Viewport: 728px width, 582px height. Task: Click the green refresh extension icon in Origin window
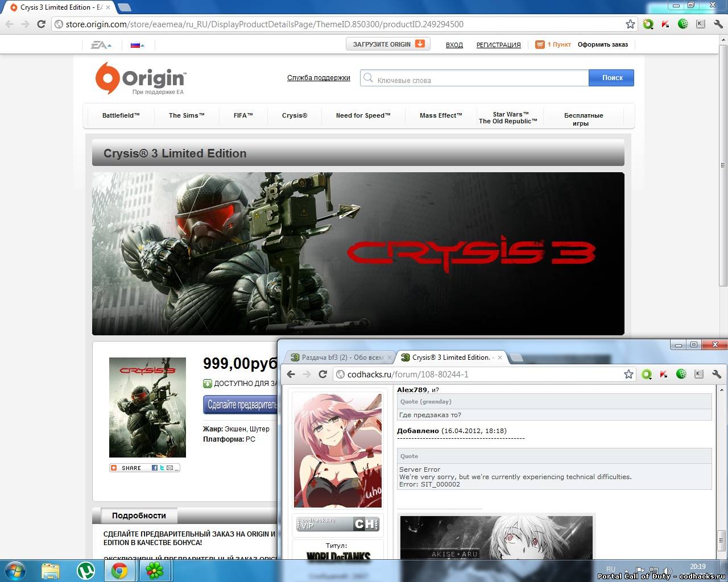(x=648, y=24)
